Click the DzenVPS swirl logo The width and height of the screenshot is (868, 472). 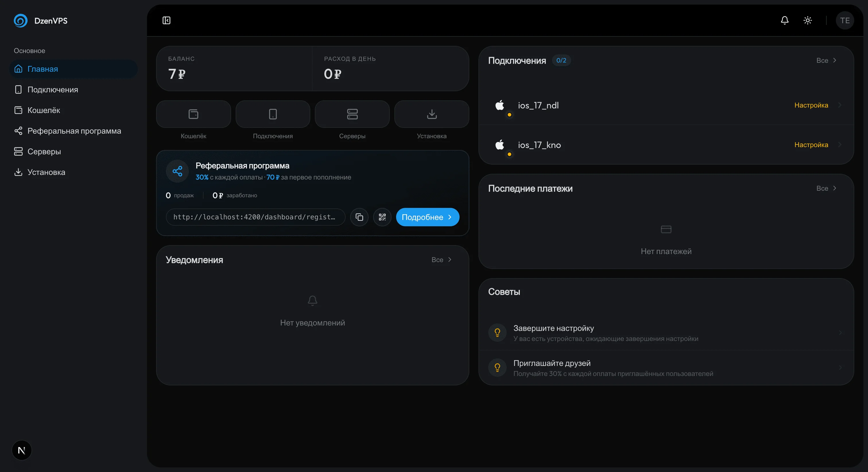pos(21,21)
